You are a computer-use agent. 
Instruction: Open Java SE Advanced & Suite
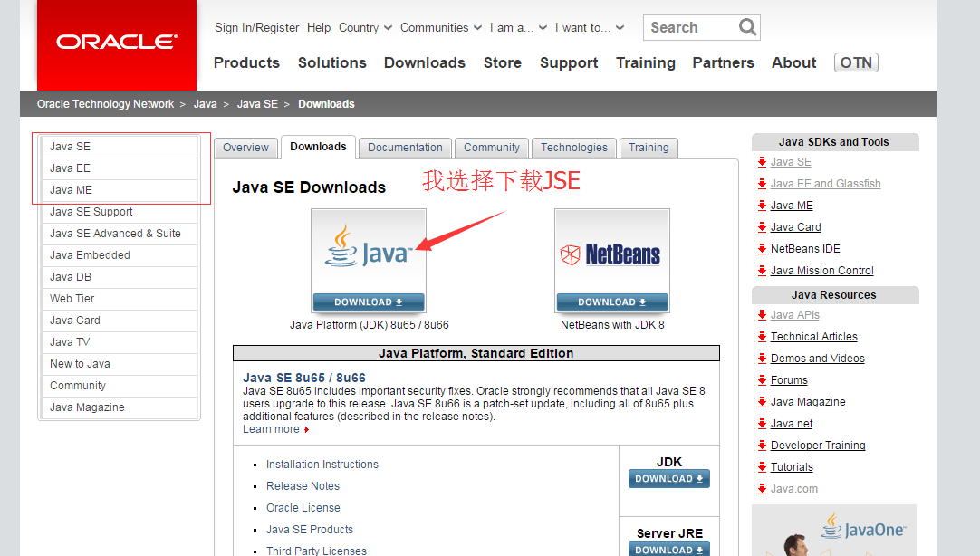[x=120, y=234]
